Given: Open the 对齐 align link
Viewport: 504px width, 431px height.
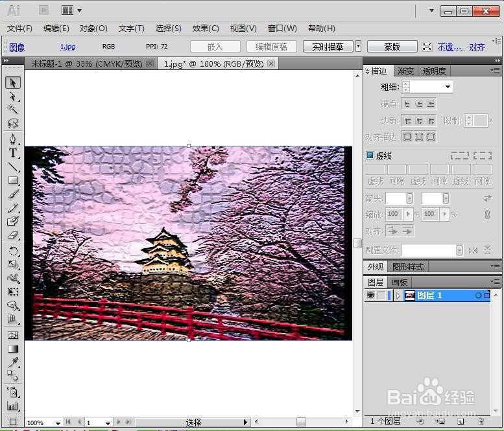Looking at the screenshot, I should point(477,47).
